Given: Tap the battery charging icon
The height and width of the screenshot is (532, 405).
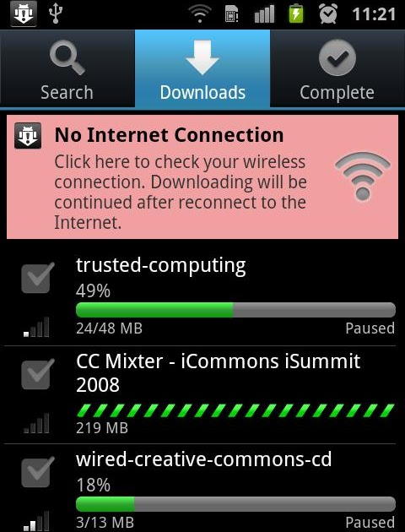Looking at the screenshot, I should [295, 14].
